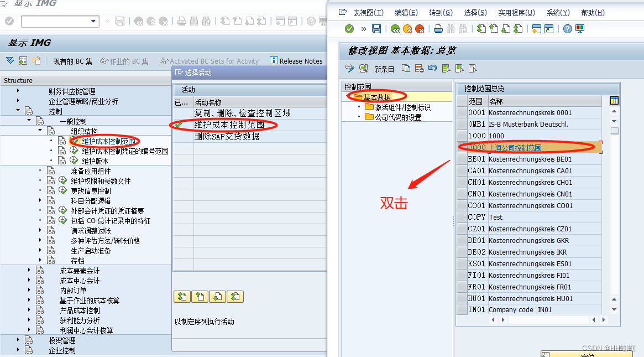Click the 新条目 button
This screenshot has height=357, width=644.
pyautogui.click(x=383, y=68)
